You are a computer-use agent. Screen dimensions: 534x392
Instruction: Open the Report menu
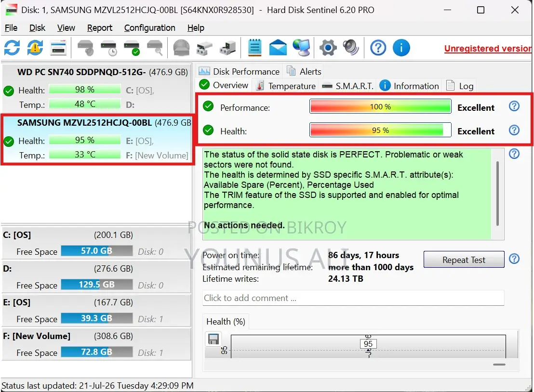[99, 28]
